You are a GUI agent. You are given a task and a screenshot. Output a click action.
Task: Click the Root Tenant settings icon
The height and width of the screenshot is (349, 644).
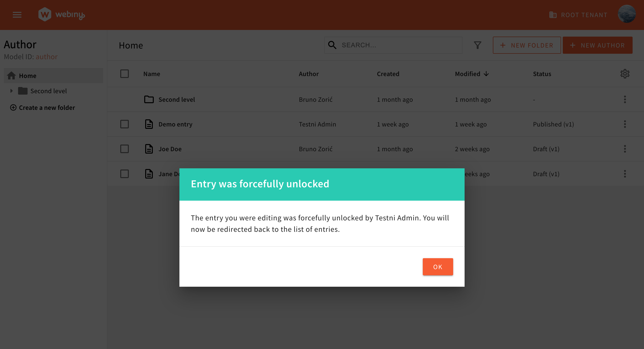point(553,15)
